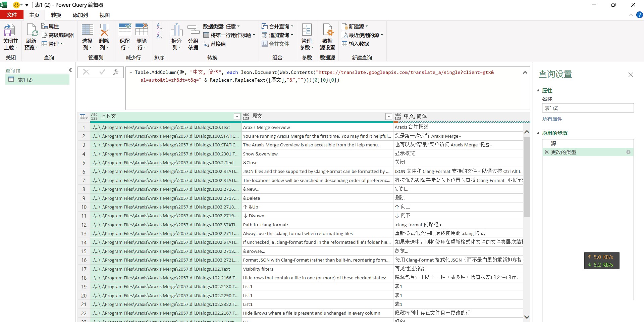
Task: Click the 删除列 remove columns icon
Action: (x=104, y=30)
